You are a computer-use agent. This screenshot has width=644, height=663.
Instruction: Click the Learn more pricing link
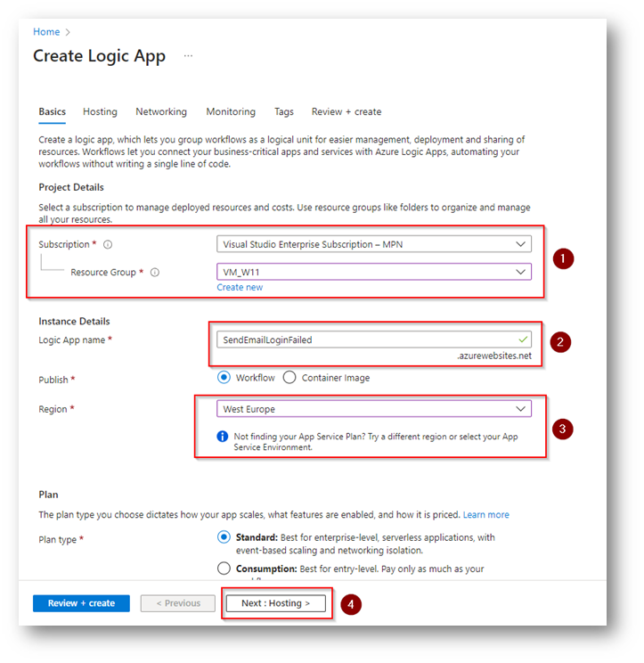[486, 515]
